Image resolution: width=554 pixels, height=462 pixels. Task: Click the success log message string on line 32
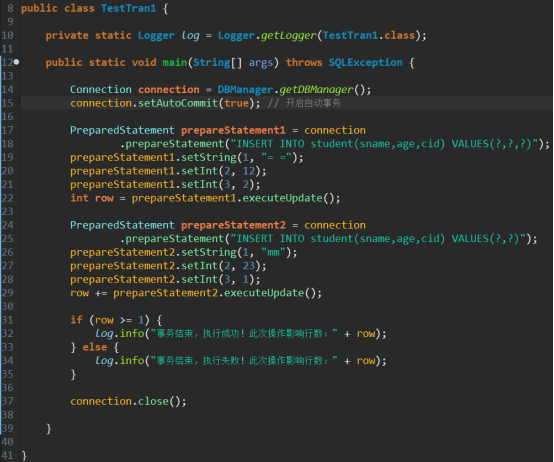point(243,333)
